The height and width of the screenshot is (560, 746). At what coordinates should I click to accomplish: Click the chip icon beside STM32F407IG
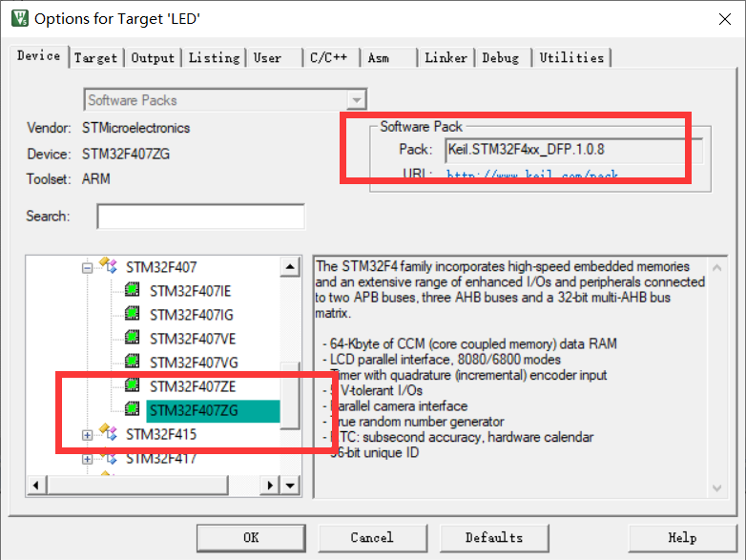(132, 313)
